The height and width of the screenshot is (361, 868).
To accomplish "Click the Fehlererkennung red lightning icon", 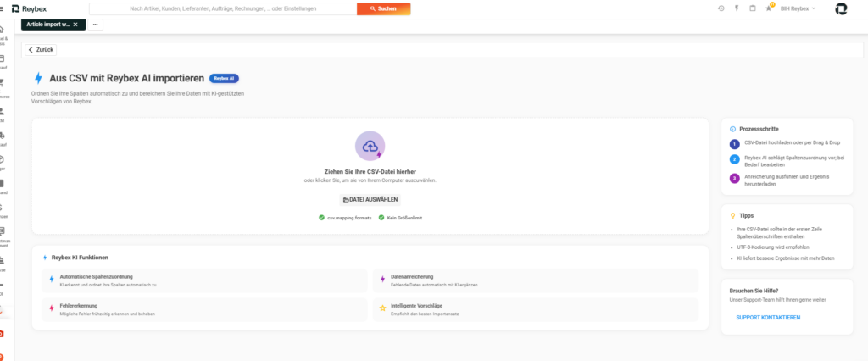I will (52, 308).
